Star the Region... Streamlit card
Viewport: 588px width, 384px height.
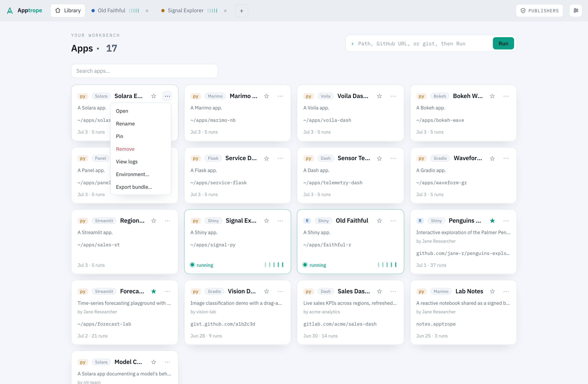click(154, 220)
